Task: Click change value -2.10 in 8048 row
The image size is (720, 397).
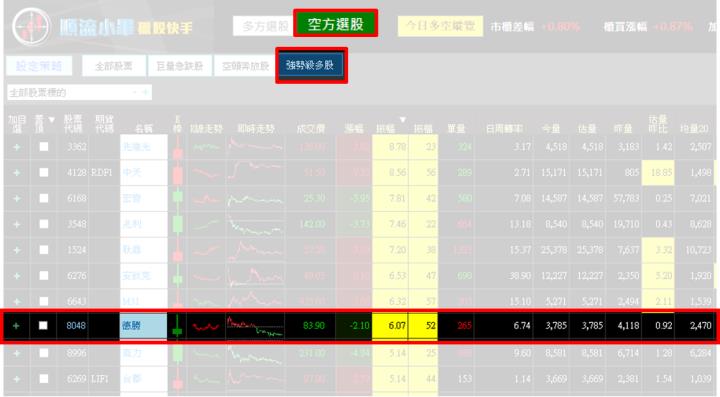Action: click(x=359, y=326)
